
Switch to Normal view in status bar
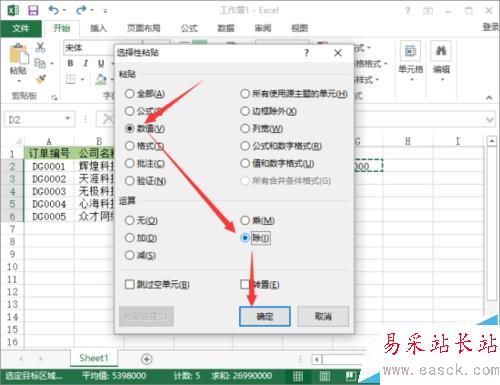[297, 376]
